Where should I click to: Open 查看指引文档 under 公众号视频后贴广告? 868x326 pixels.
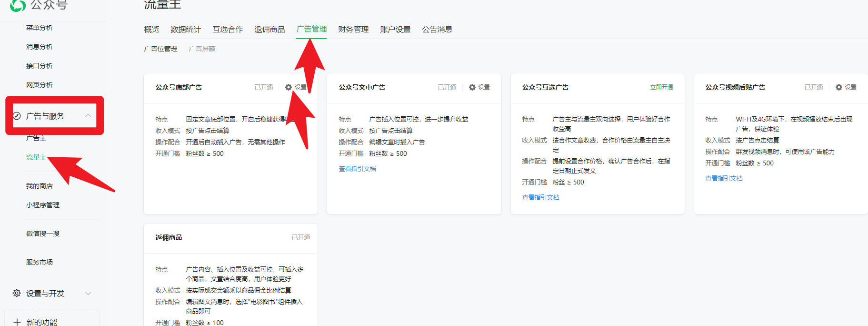point(724,178)
